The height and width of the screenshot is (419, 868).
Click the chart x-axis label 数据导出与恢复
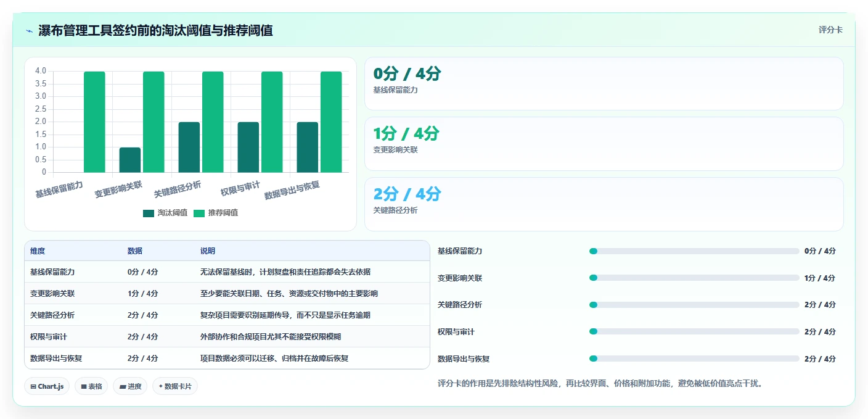(x=292, y=190)
